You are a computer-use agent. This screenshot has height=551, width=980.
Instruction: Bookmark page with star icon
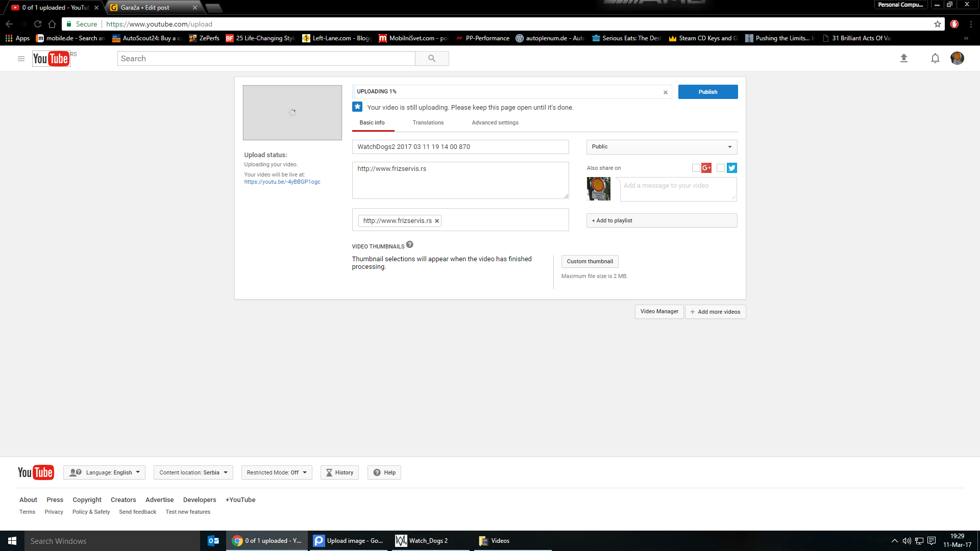tap(937, 24)
